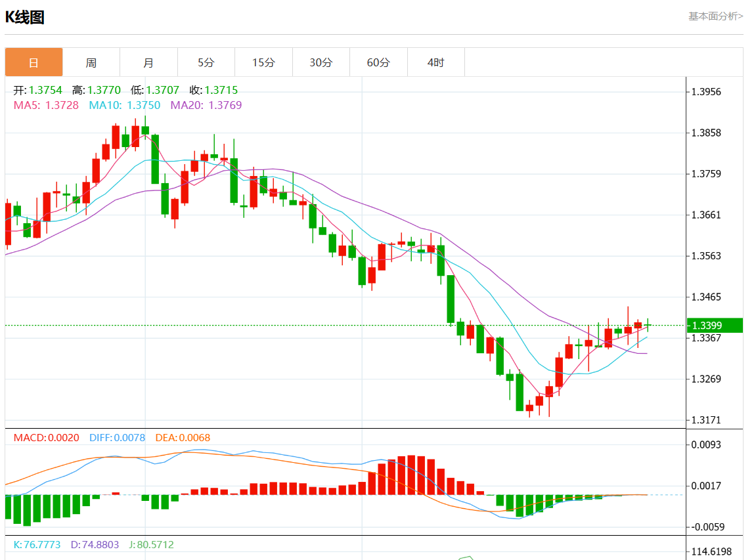This screenshot has height=560, width=756.
Task: Click the K线图 heading
Action: (25, 17)
